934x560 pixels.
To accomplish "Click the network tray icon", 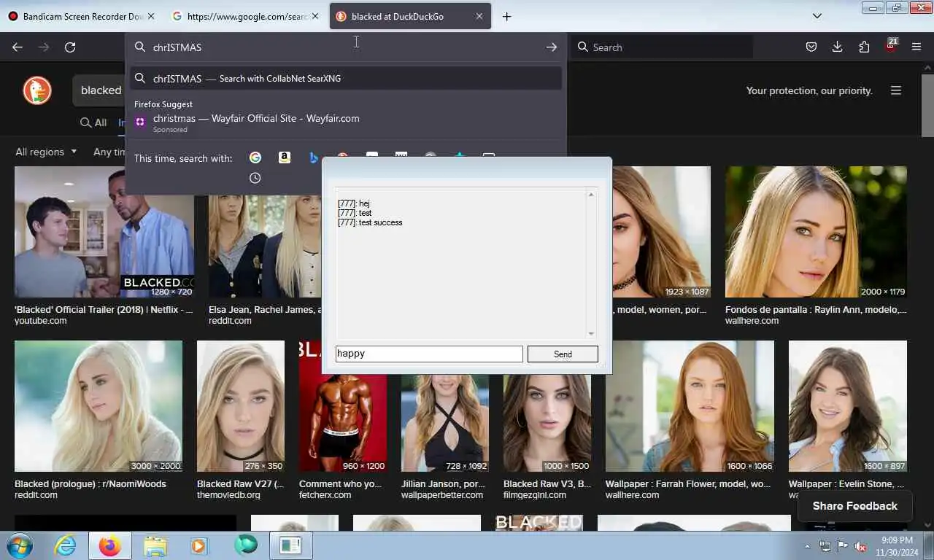I will pos(825,546).
